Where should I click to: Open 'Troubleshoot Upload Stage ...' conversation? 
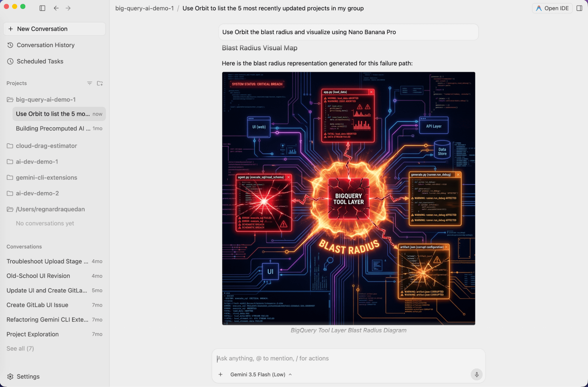click(54, 261)
